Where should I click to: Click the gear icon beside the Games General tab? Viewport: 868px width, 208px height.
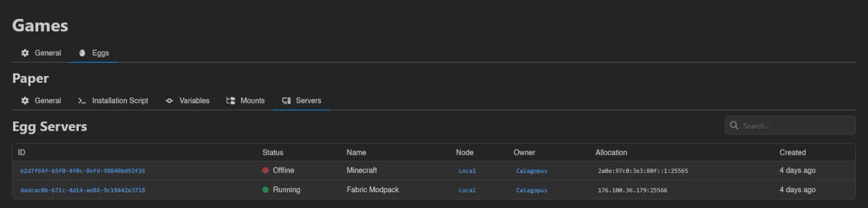coord(25,53)
